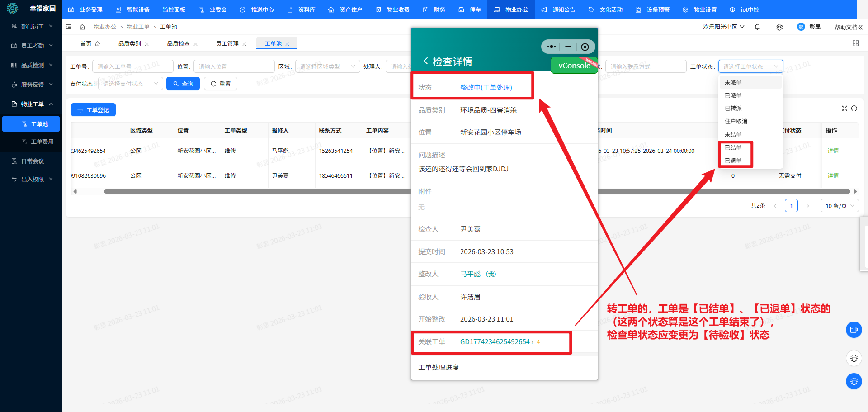Close the 品质类别 tab
Image resolution: width=868 pixels, height=412 pixels.
(146, 44)
